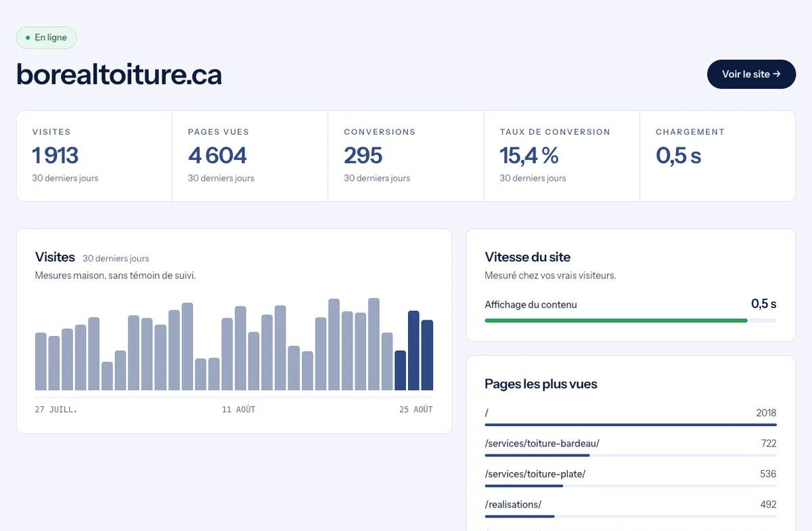Click the /services/toiture-bardeau/ row
This screenshot has height=531, width=812.
click(x=631, y=446)
